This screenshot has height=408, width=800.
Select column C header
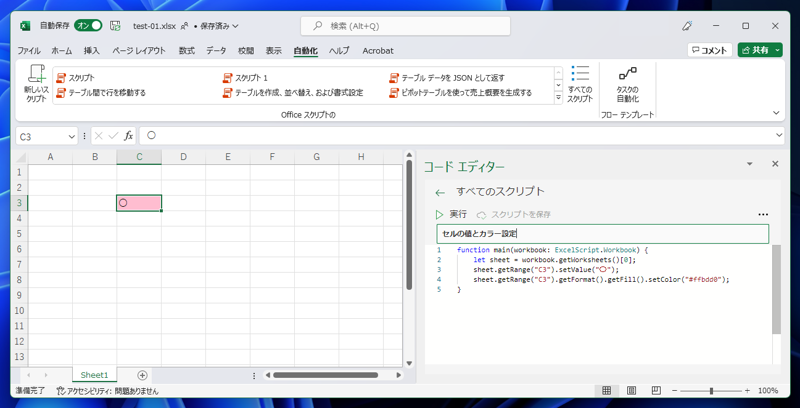pyautogui.click(x=139, y=157)
